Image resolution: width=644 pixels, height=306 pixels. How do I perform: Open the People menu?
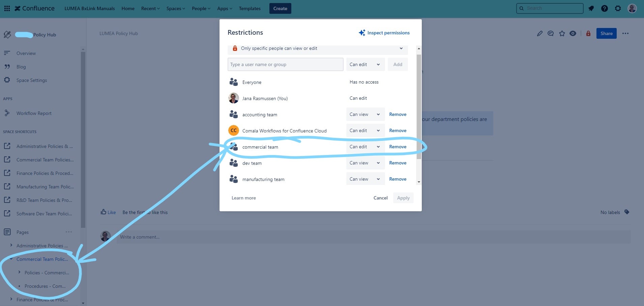coord(201,8)
